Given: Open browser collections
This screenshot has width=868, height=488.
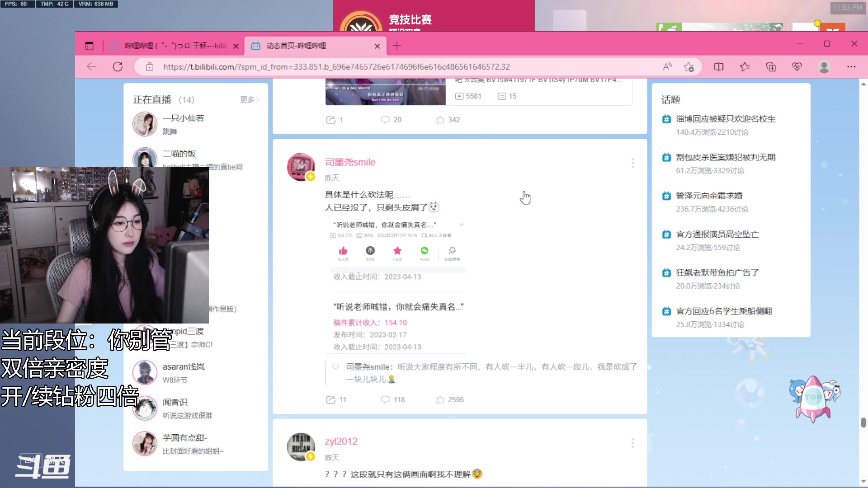Looking at the screenshot, I should coord(771,67).
